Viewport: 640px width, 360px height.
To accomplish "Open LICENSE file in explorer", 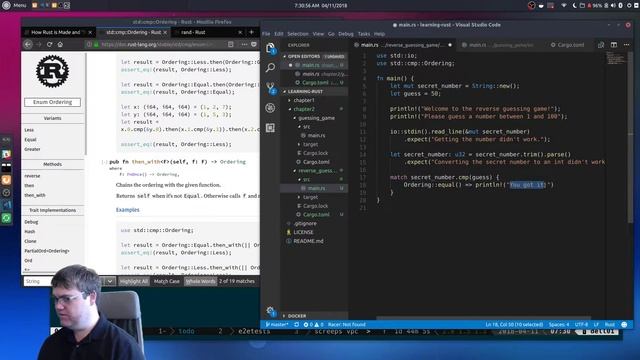I will point(303,232).
